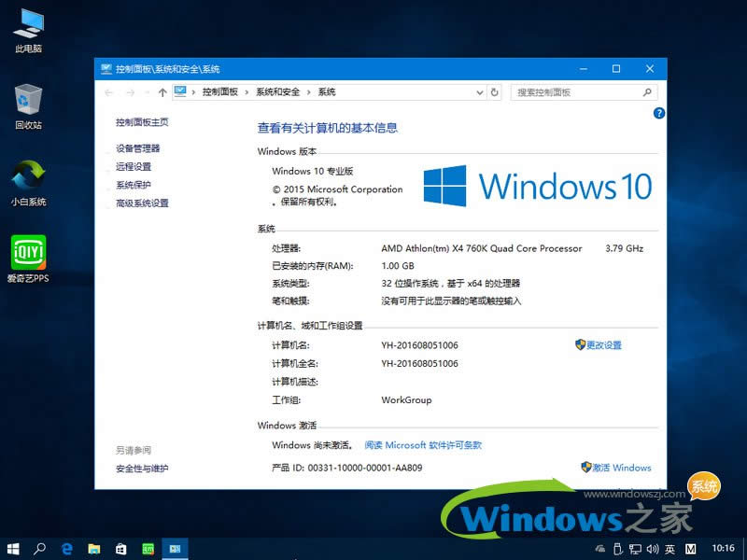Open Microsoft Edge from the taskbar
747x560 pixels.
coord(65,549)
